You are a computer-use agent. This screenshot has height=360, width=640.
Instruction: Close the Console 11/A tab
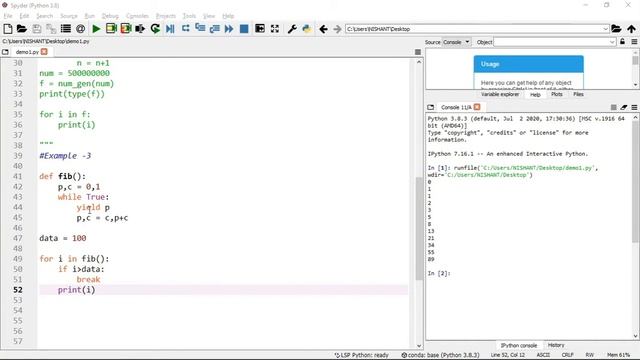click(477, 107)
